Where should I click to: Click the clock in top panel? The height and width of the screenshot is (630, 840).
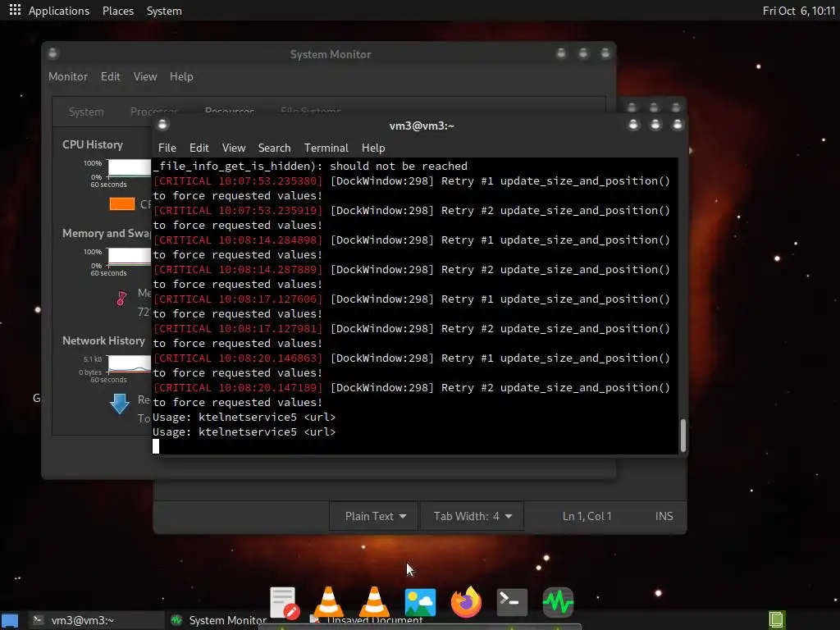coord(799,11)
